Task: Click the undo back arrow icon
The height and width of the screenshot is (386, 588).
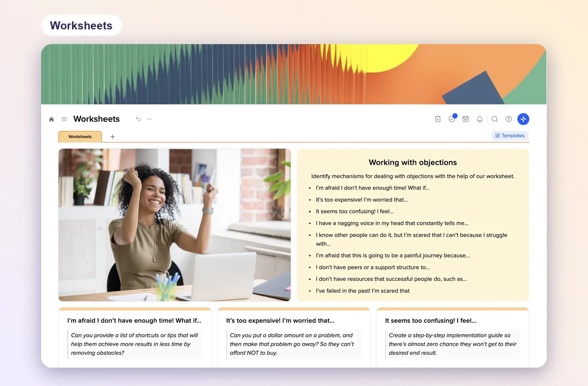Action: point(138,119)
